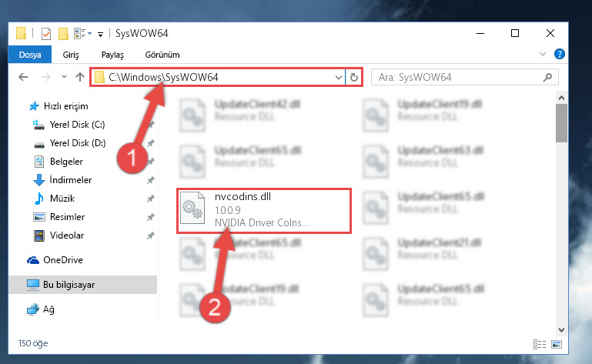Click the search magnifier icon
Viewport: 592px width, 364px height.
[x=547, y=78]
